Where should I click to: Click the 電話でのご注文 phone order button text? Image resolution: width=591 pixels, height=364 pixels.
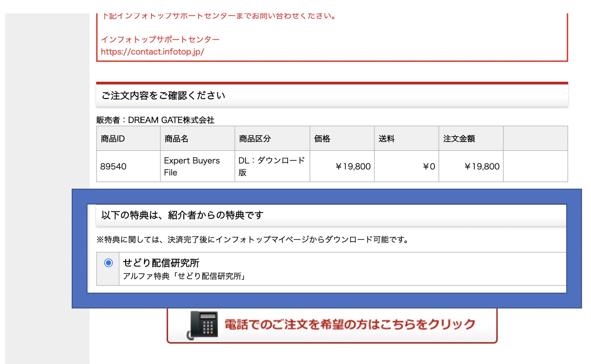pyautogui.click(x=350, y=324)
